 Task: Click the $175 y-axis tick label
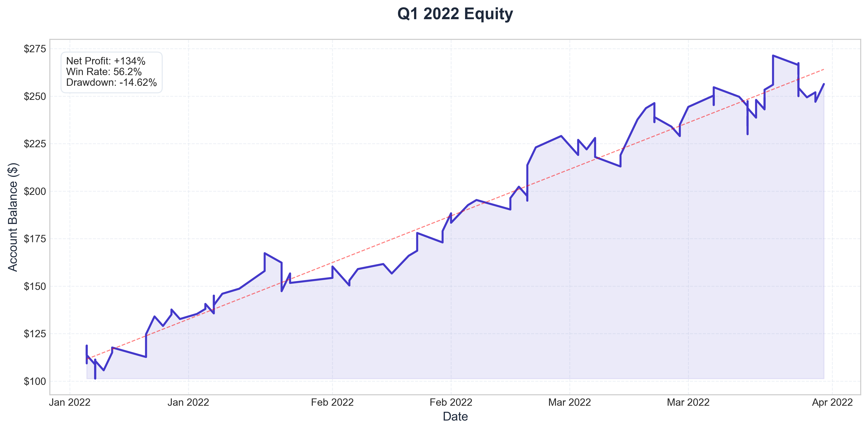(35, 239)
